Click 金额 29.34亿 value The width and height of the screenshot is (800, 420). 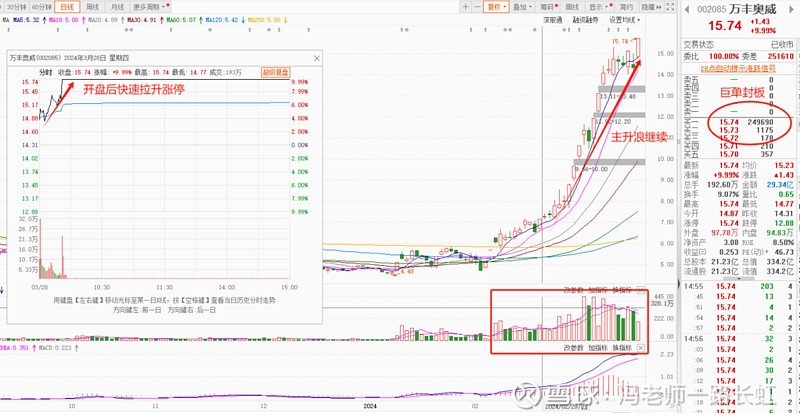[x=780, y=185]
